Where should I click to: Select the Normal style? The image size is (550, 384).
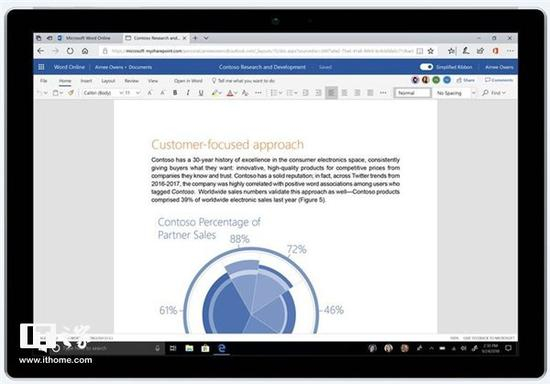pos(412,93)
